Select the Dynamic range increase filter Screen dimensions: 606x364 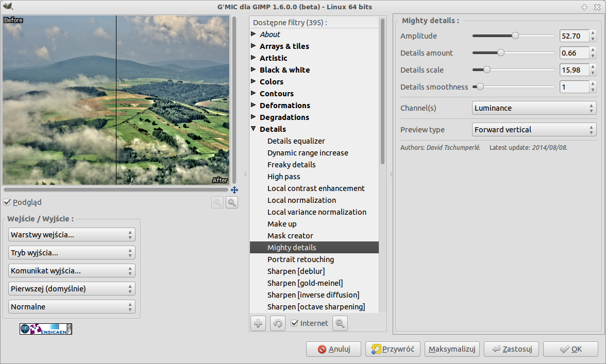click(x=308, y=153)
